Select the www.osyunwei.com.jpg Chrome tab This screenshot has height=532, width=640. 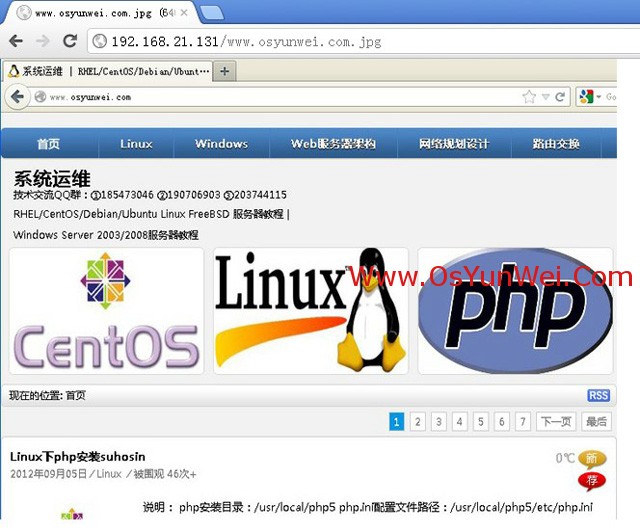pos(102,13)
